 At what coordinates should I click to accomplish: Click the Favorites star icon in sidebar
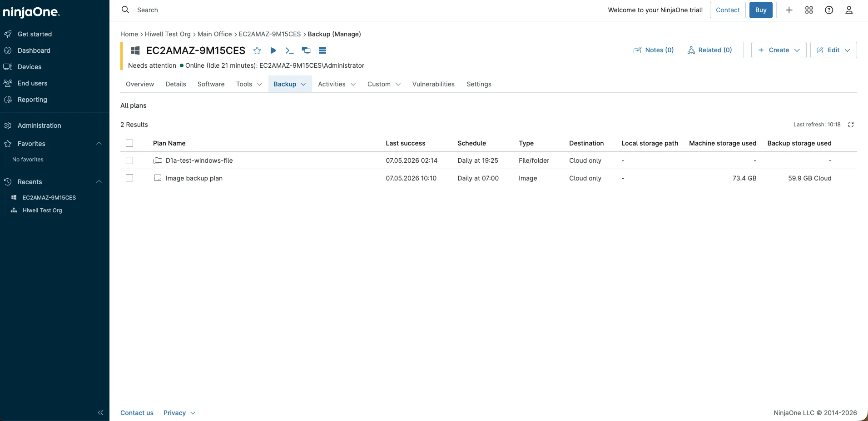point(8,144)
